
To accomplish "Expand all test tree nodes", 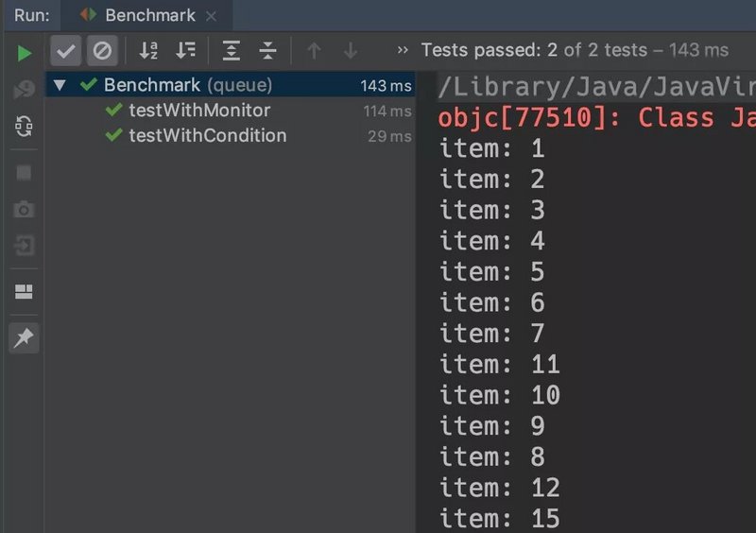I will pyautogui.click(x=232, y=51).
